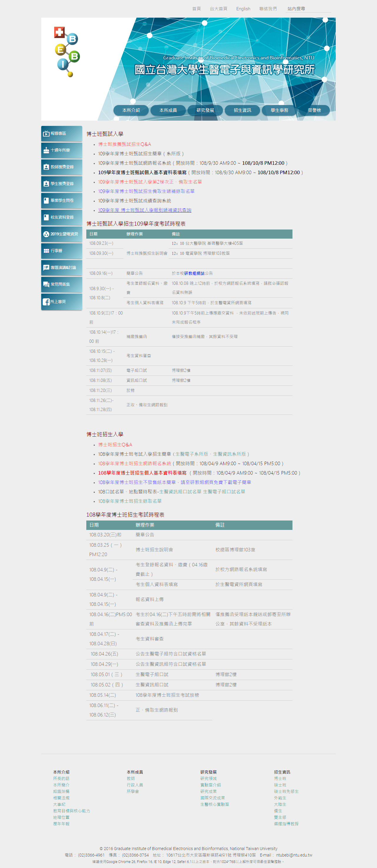
Task: Open 108學年度博士班招生網路報名系統 link
Action: click(135, 464)
